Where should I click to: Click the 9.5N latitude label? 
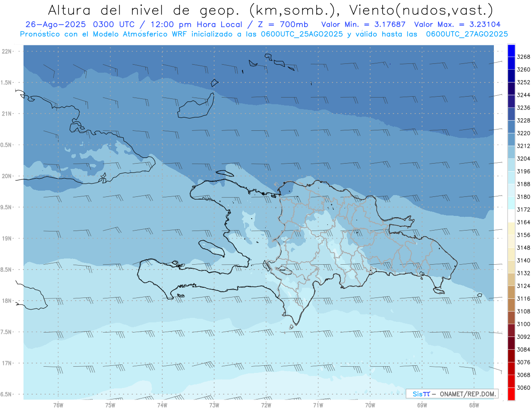click(x=6, y=207)
